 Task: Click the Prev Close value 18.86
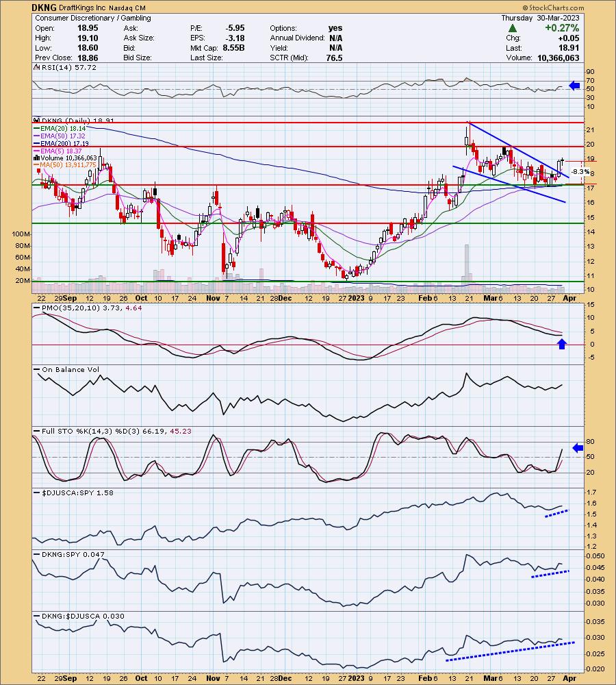click(88, 58)
